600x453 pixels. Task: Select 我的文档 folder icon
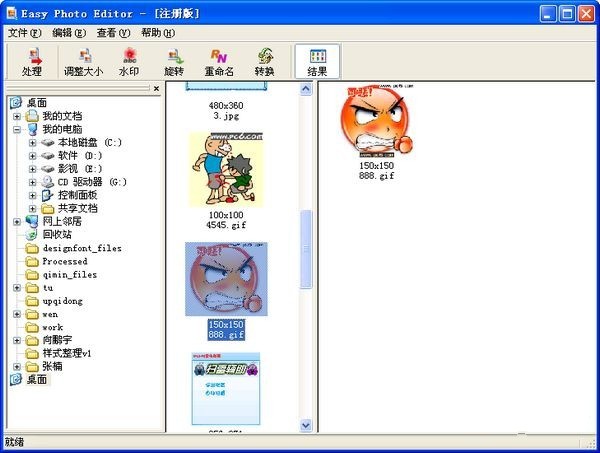[x=32, y=116]
